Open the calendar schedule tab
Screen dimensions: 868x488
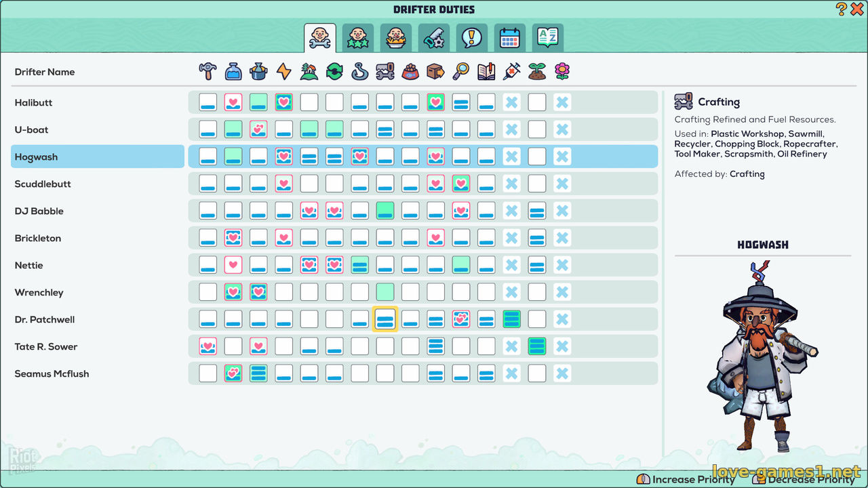(x=509, y=38)
